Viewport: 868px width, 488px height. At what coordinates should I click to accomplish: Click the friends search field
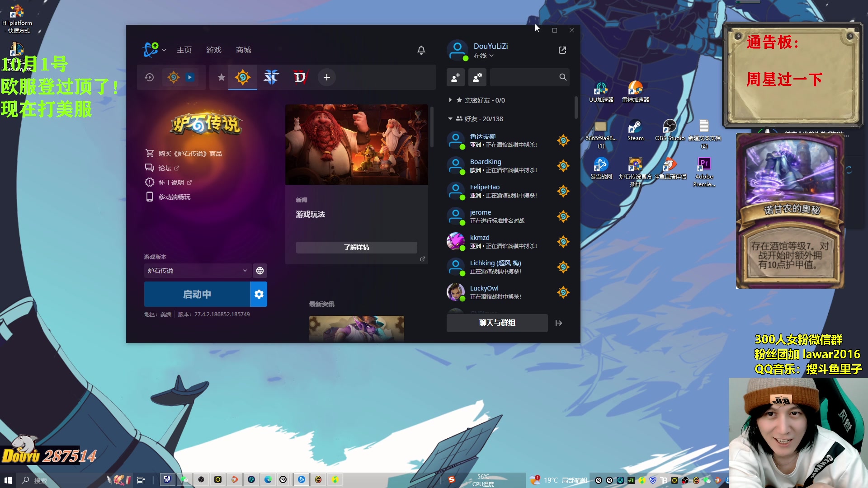coord(530,77)
